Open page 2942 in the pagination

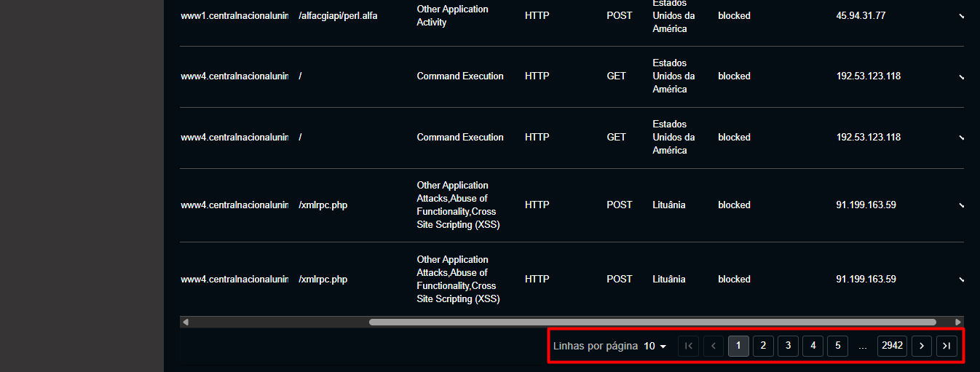click(x=892, y=346)
